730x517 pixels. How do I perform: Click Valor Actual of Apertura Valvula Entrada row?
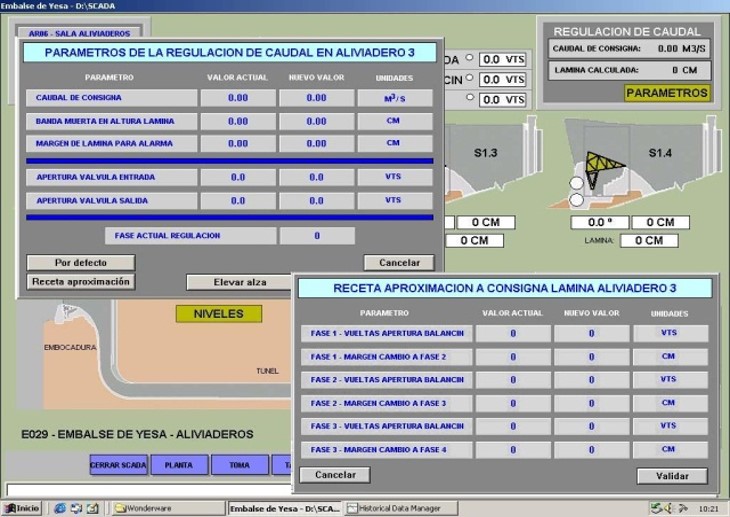point(238,177)
